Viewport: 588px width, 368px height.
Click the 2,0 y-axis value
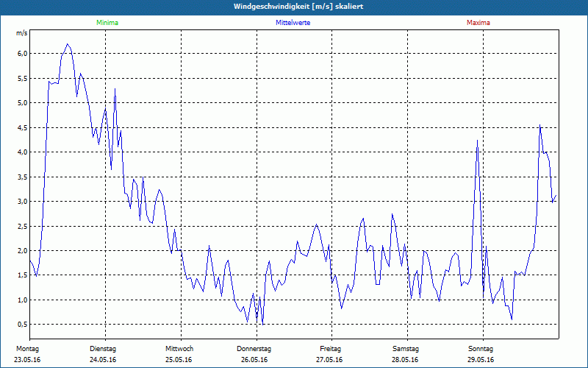point(23,250)
